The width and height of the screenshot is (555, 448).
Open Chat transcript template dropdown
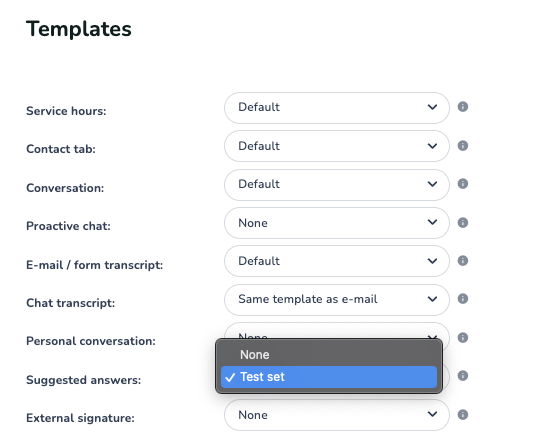point(337,300)
